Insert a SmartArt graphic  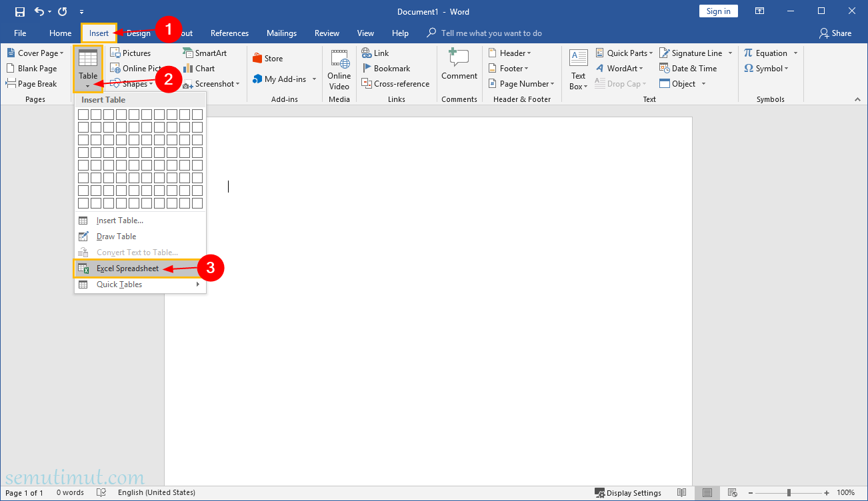205,53
